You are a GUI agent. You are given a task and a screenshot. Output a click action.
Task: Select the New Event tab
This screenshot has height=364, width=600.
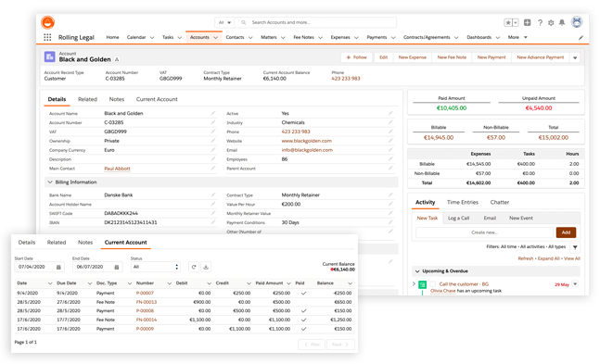[x=521, y=218]
